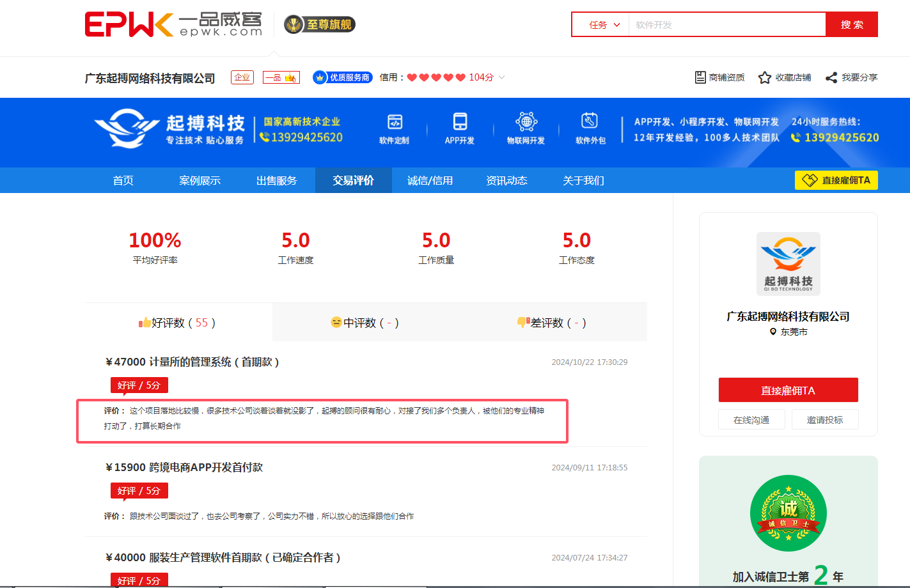Click the 东莞市 location pin icon
Image resolution: width=910 pixels, height=588 pixels.
[x=773, y=332]
